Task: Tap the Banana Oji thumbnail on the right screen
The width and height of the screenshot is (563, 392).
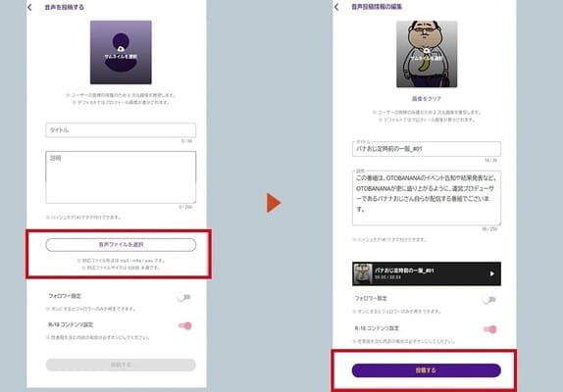Action: coord(427,54)
